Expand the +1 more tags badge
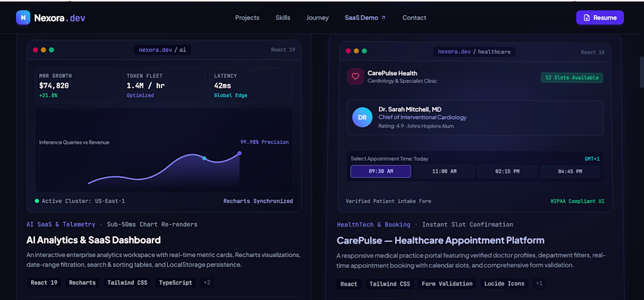This screenshot has width=644, height=300. tap(539, 284)
